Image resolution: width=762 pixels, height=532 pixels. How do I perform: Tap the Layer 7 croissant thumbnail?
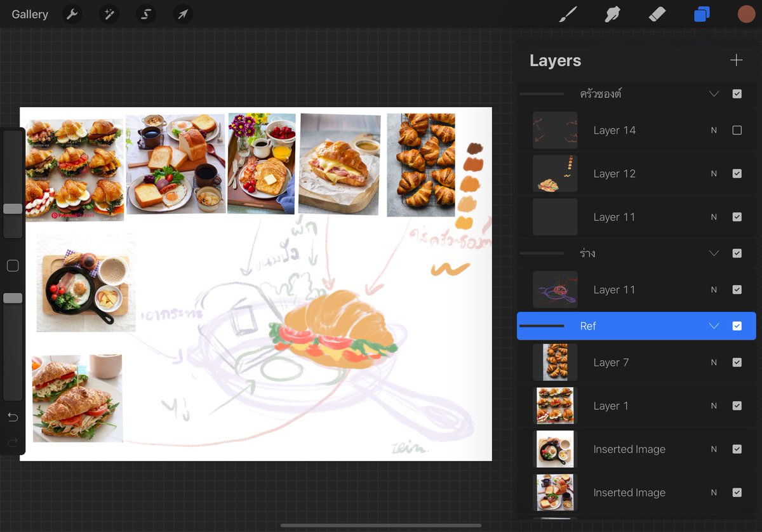[555, 362]
